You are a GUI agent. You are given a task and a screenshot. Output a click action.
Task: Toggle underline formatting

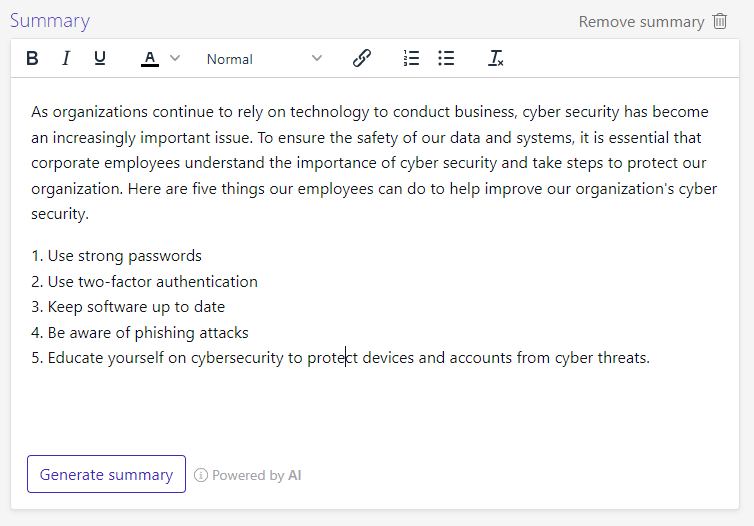[x=100, y=59]
